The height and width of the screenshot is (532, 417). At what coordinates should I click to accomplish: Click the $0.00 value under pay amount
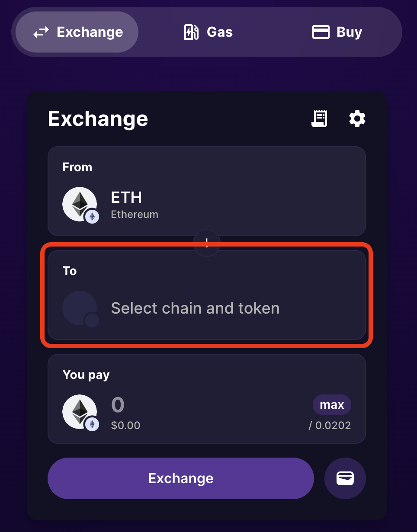125,426
